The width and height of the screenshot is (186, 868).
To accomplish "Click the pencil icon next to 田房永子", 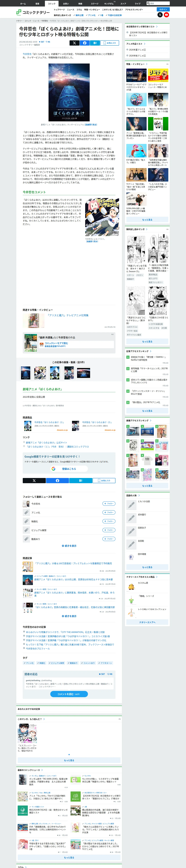I will coord(131,531).
